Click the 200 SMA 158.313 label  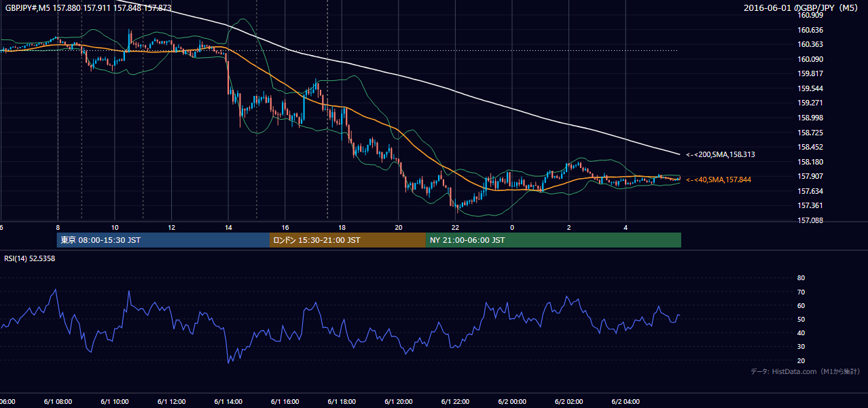click(x=721, y=155)
